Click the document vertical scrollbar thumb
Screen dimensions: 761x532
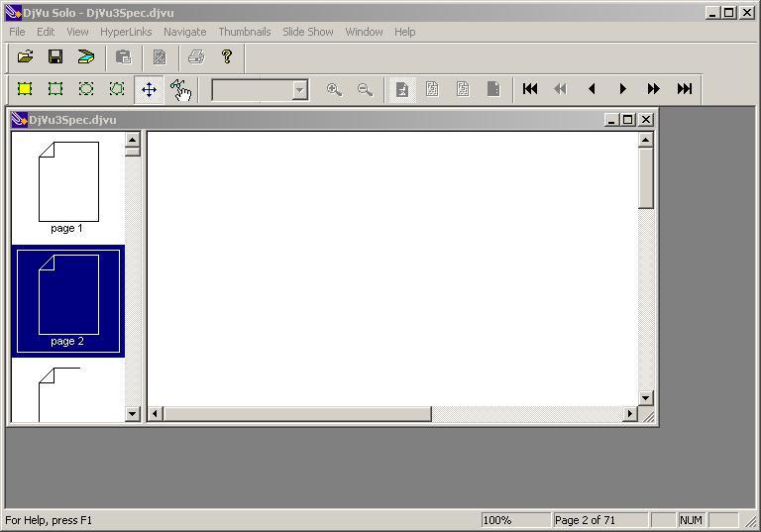[x=646, y=178]
